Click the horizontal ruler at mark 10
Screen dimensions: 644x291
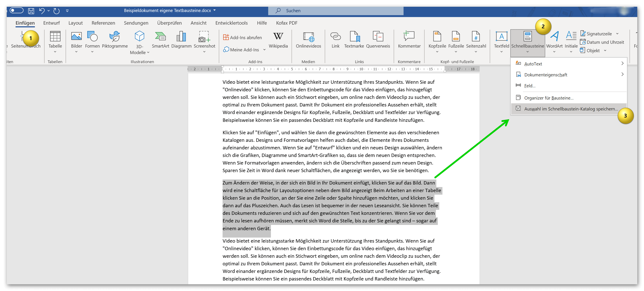tap(361, 69)
